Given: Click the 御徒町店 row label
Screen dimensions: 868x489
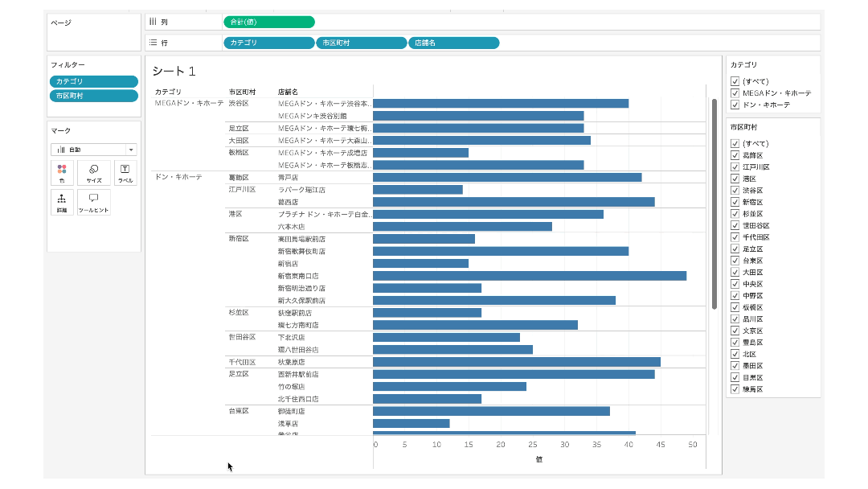Looking at the screenshot, I should click(291, 412).
